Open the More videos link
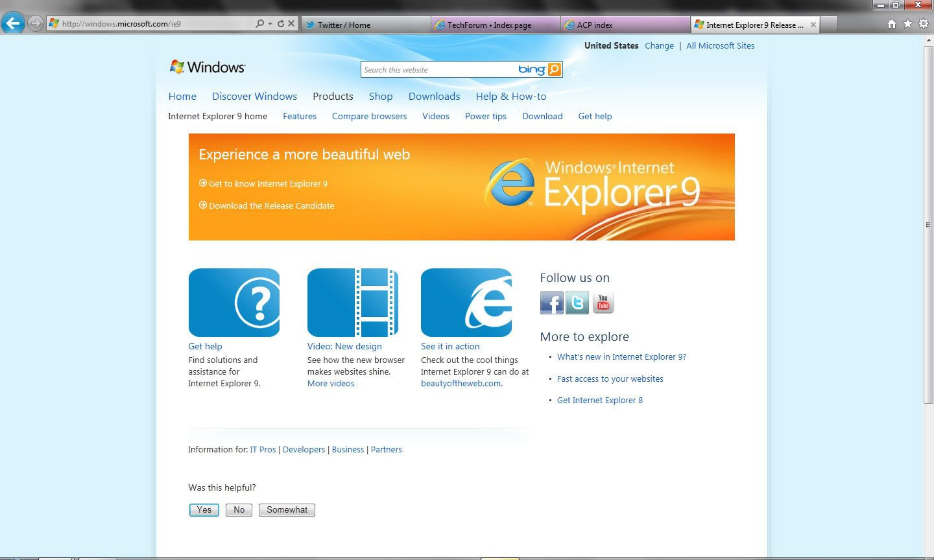Viewport: 934px width, 560px height. 331,383
